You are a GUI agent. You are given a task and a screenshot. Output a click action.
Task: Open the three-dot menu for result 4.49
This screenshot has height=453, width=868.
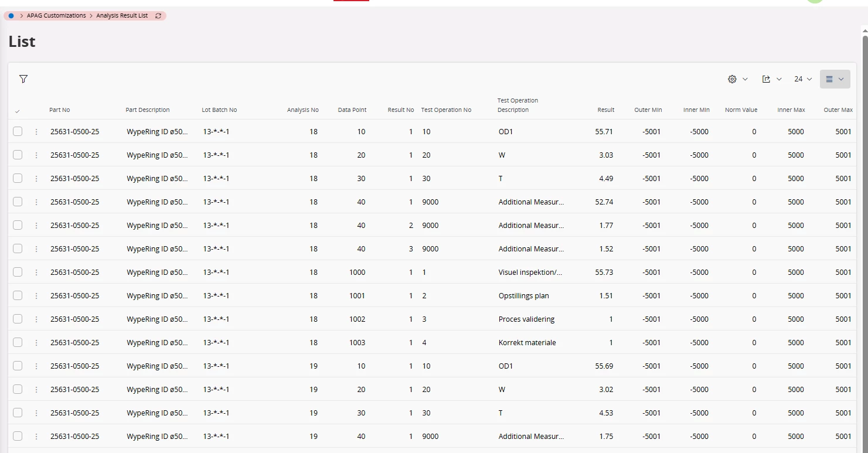pyautogui.click(x=36, y=179)
